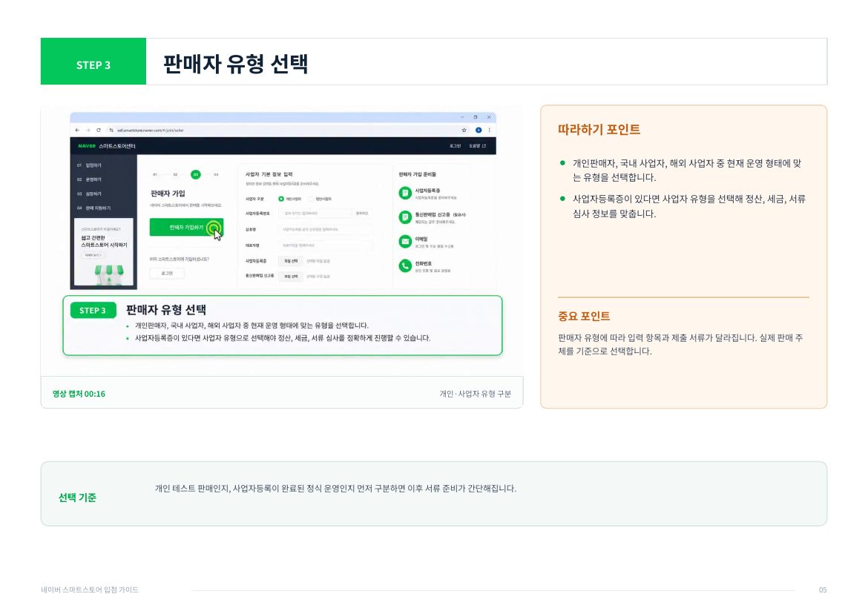868x614 pixels.
Task: Click the 대표자명 input field
Action: (x=325, y=245)
